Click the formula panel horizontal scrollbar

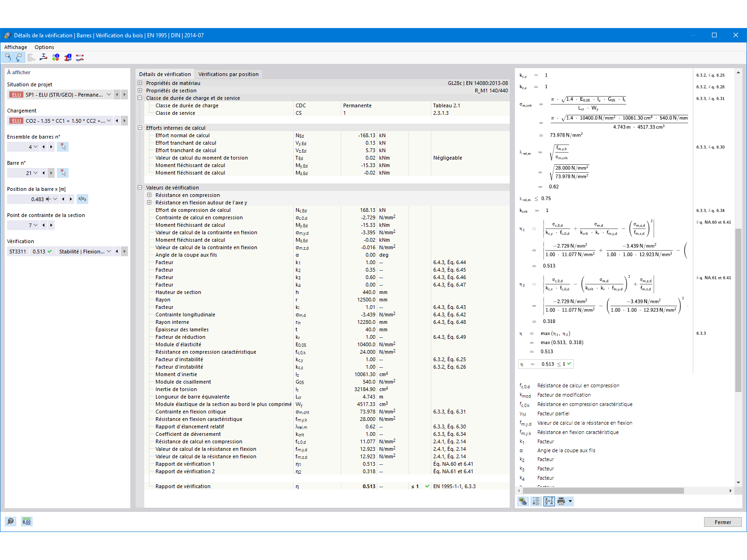[x=603, y=490]
